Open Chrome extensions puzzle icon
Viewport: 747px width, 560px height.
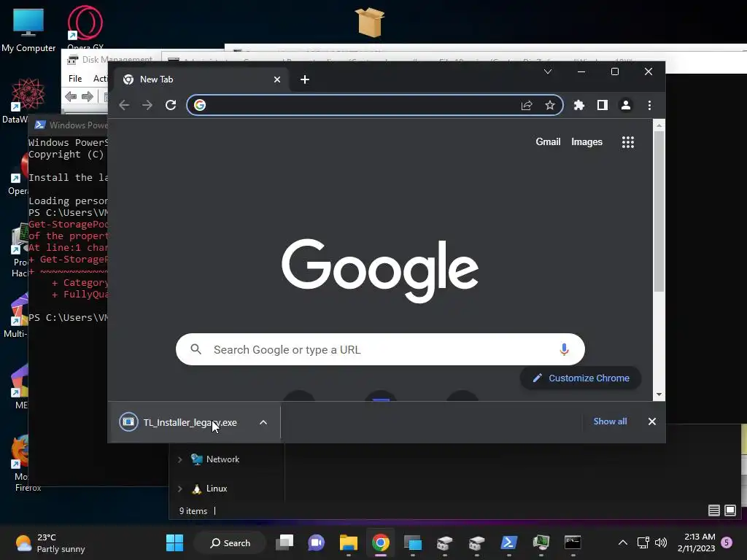click(578, 105)
